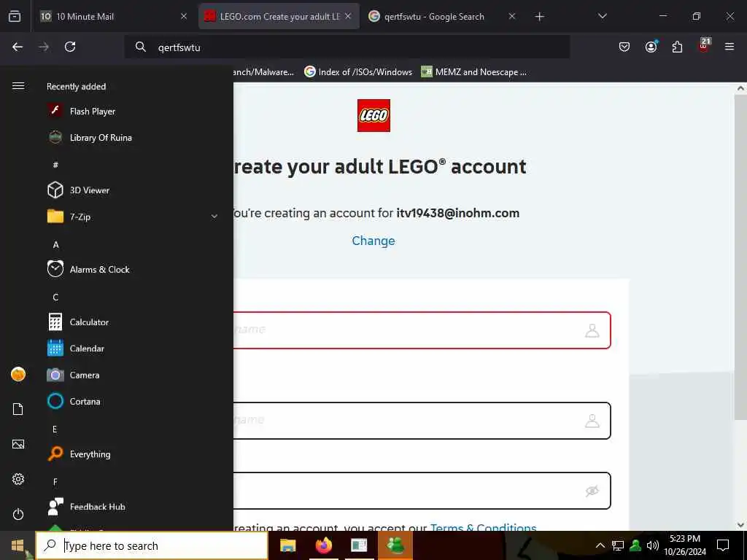Open the volume control in tray
This screenshot has height=560, width=747.
point(653,545)
